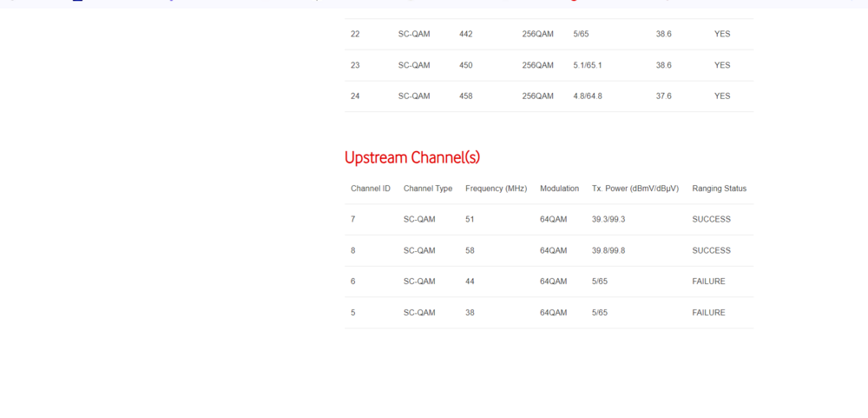This screenshot has width=868, height=418.
Task: Click 256QAM in the channel 23 row
Action: 537,65
